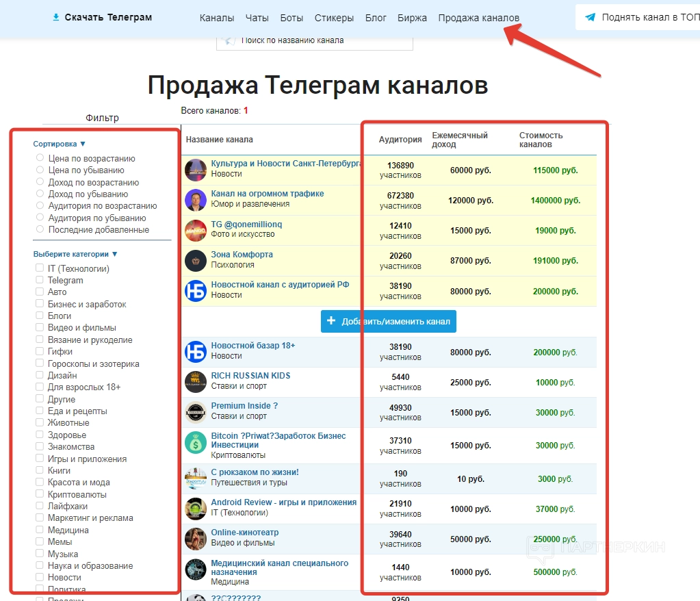The image size is (700, 601).
Task: Check the IT (Технологии) category
Action: [x=39, y=268]
